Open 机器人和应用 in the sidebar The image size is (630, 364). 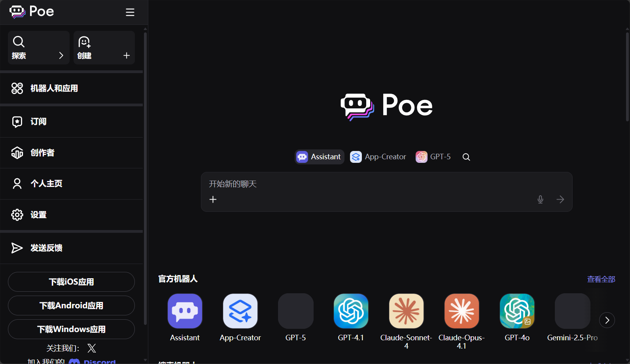click(72, 89)
